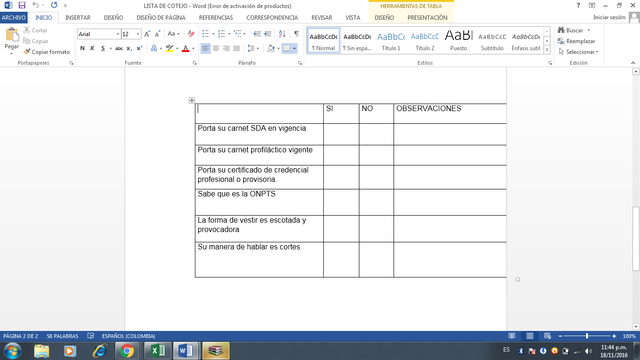Image resolution: width=640 pixels, height=360 pixels.
Task: Click ESPAÑOL (COLOMBIA) language in status bar
Action: coord(128,336)
